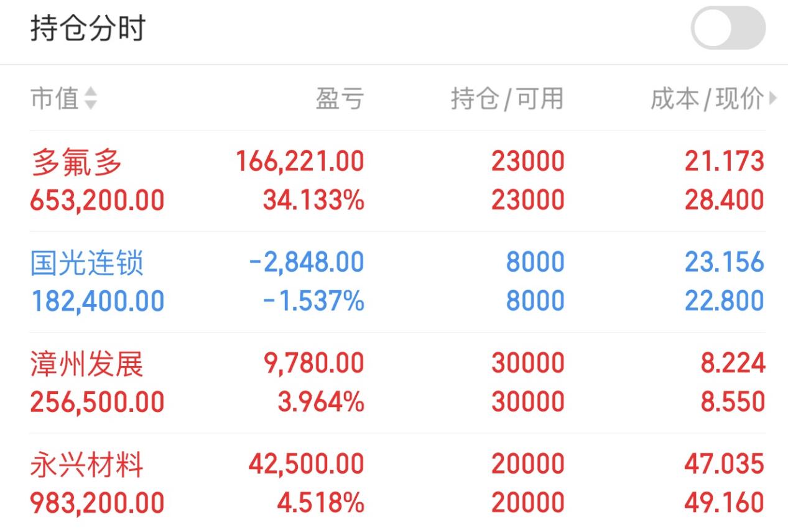788x532 pixels.
Task: Open the 永兴材料 stock row
Action: pos(398,483)
